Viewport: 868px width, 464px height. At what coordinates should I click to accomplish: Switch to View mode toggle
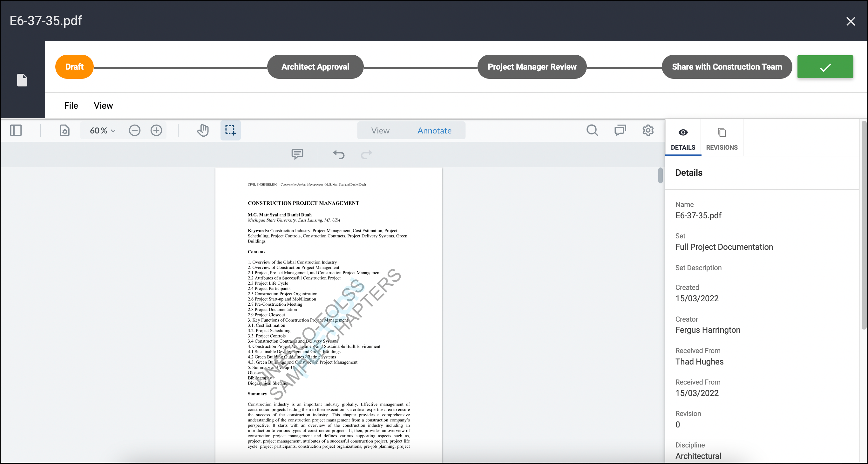[380, 130]
